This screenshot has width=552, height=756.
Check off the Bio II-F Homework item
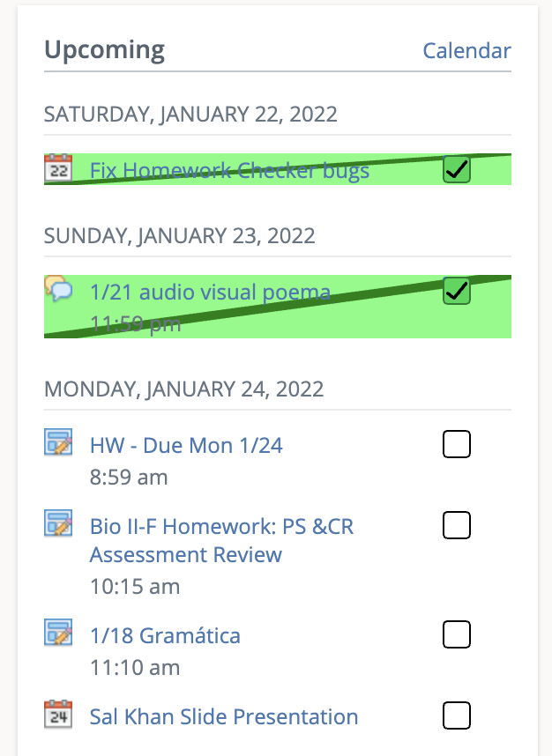click(456, 526)
